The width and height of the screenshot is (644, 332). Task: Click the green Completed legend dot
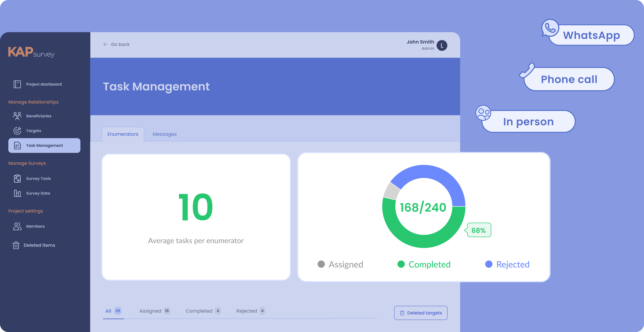(401, 264)
